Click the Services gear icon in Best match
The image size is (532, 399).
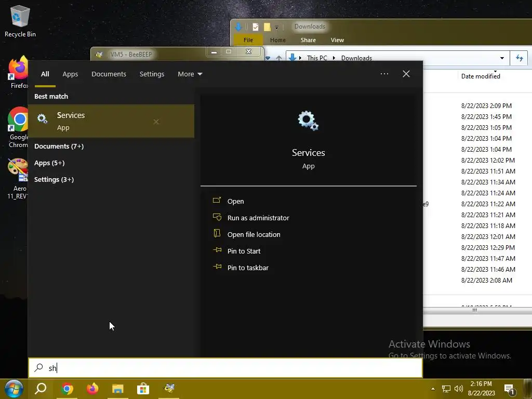point(43,119)
